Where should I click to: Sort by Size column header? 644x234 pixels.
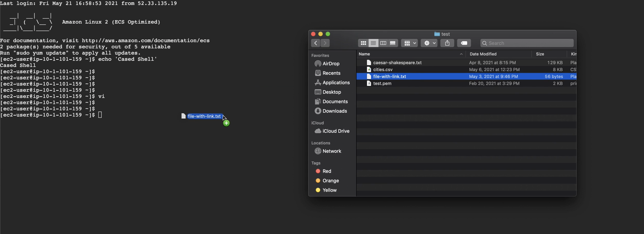[x=540, y=54]
